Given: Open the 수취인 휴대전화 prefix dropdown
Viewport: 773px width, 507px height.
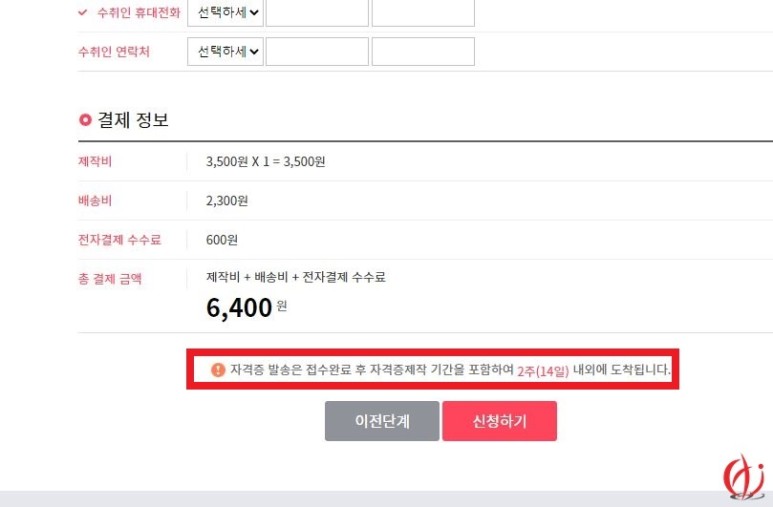Looking at the screenshot, I should point(225,13).
